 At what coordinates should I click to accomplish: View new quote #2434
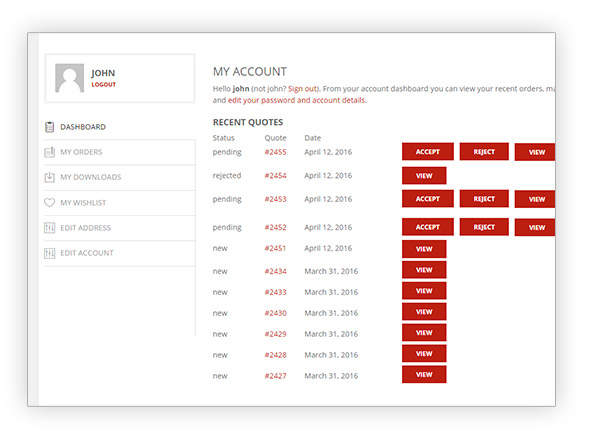pos(424,270)
